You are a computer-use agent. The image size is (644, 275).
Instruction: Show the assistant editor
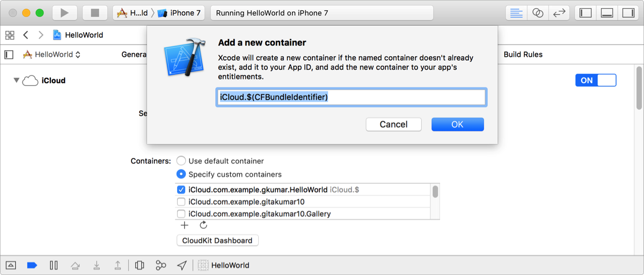point(538,13)
